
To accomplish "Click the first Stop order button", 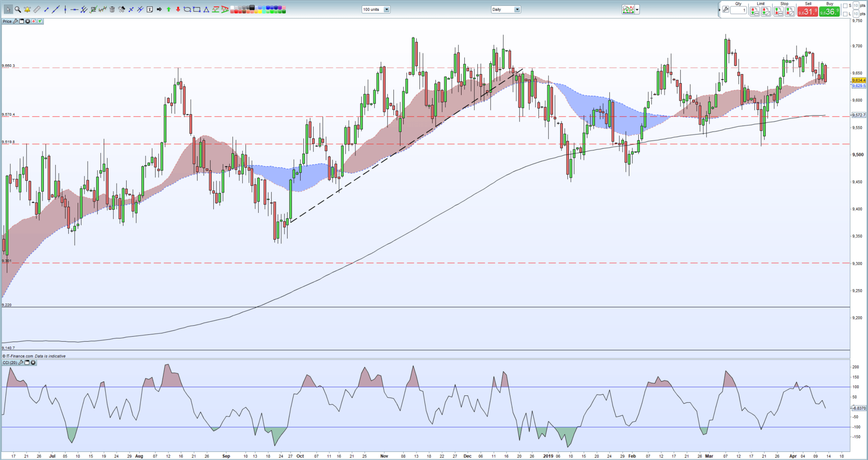I will click(x=778, y=12).
